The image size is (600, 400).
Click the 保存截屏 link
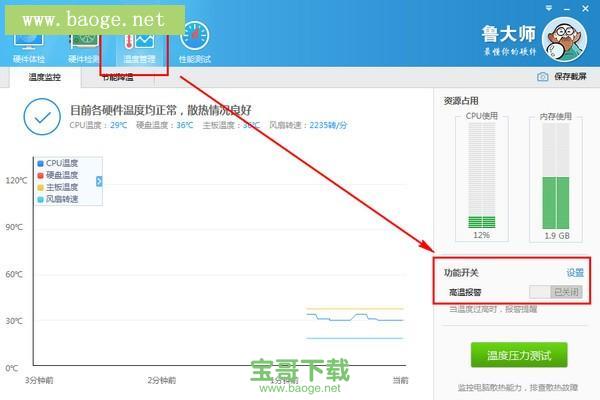coord(570,77)
